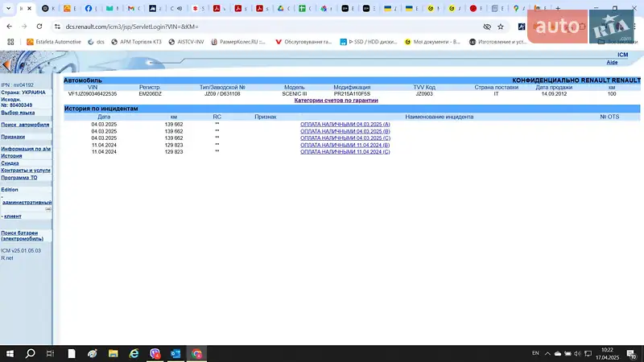Select История in the left sidebar
The width and height of the screenshot is (644, 362).
(x=11, y=155)
